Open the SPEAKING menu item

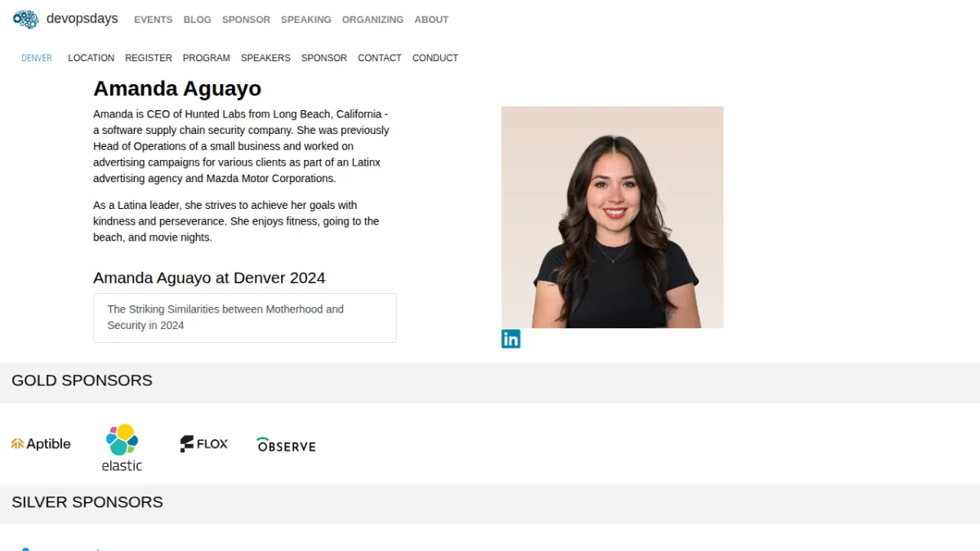306,20
